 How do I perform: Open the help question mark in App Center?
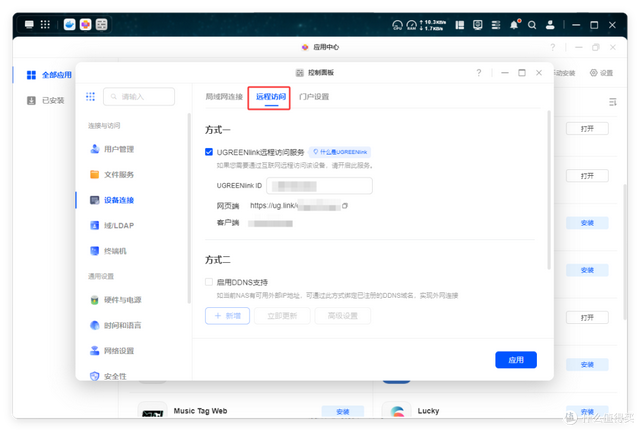(553, 47)
